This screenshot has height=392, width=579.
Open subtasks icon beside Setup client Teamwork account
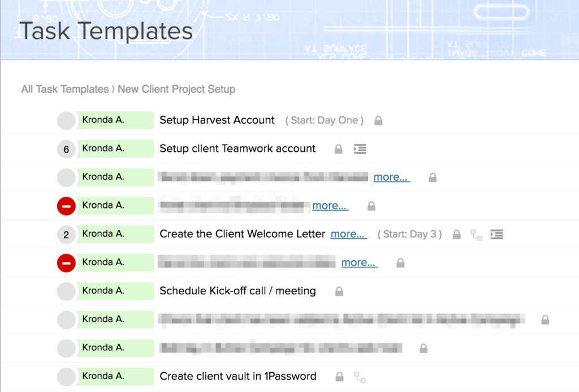(x=360, y=149)
